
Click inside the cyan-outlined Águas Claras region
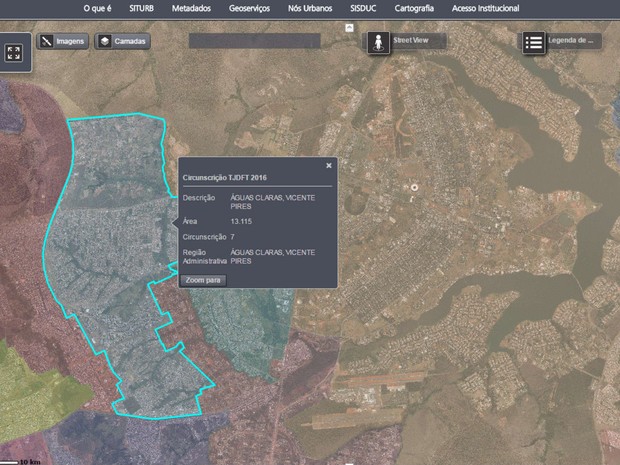coord(110,230)
